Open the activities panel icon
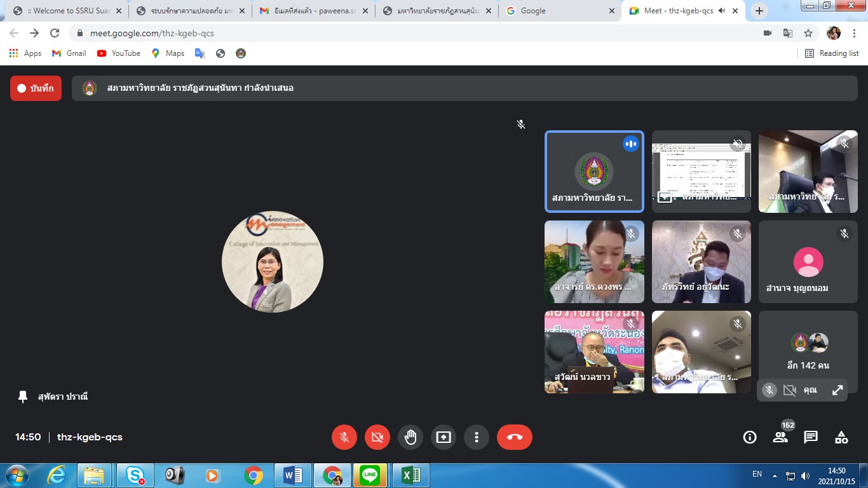Image resolution: width=868 pixels, height=488 pixels. tap(841, 437)
